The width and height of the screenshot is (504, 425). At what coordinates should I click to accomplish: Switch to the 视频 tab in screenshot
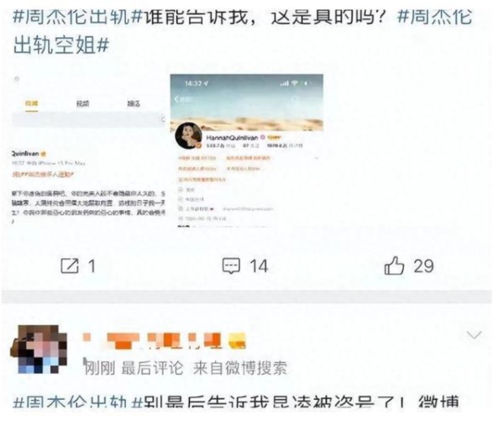(x=82, y=103)
